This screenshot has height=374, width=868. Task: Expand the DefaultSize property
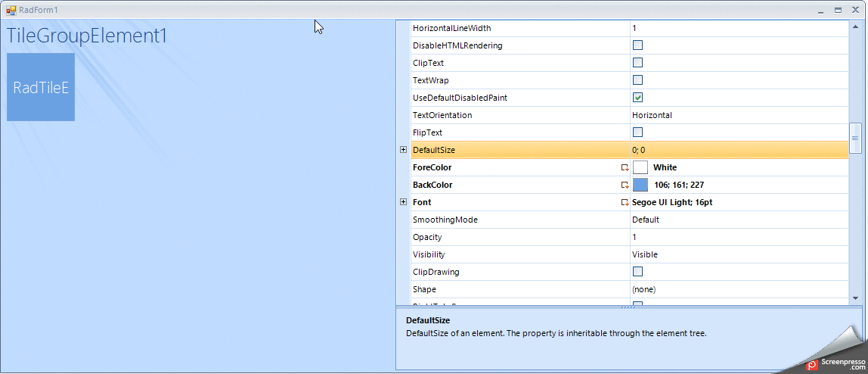click(403, 150)
